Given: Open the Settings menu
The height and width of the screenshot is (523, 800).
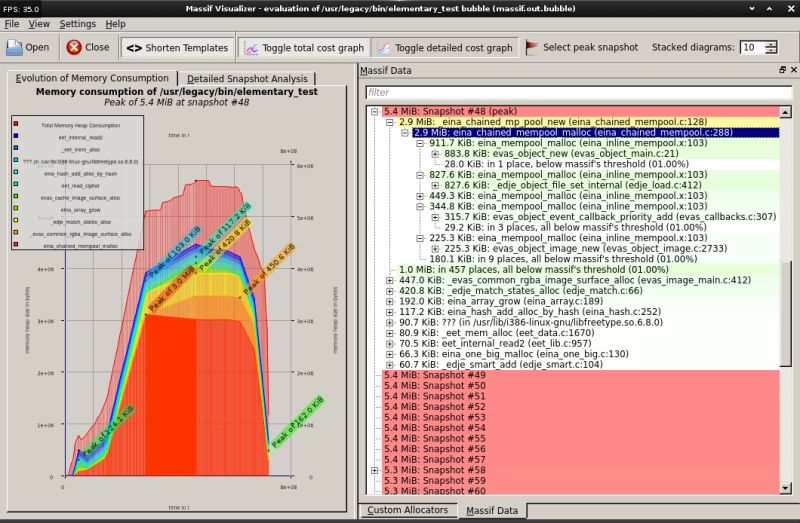Looking at the screenshot, I should tap(78, 24).
